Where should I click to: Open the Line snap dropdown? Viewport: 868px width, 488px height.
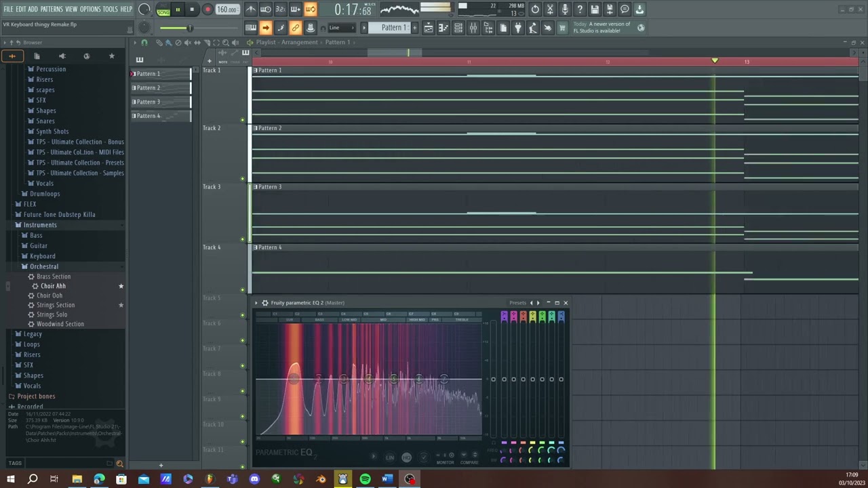tap(341, 28)
